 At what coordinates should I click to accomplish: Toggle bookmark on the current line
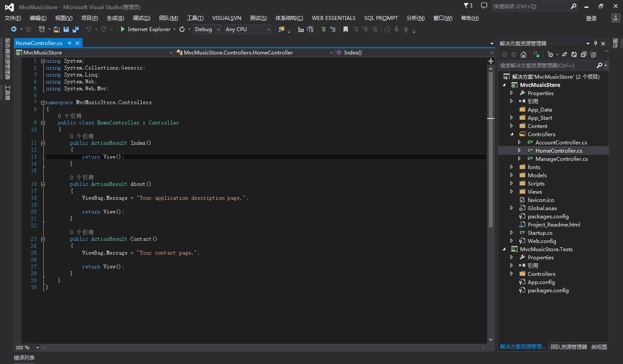point(346,29)
